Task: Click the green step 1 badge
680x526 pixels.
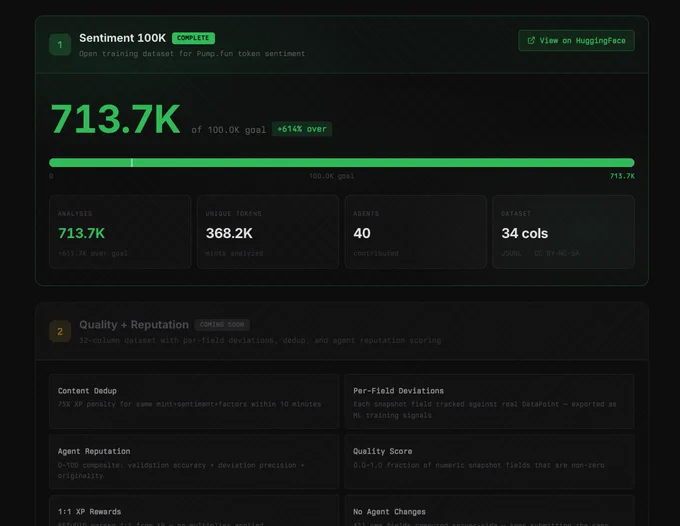Action: click(60, 45)
